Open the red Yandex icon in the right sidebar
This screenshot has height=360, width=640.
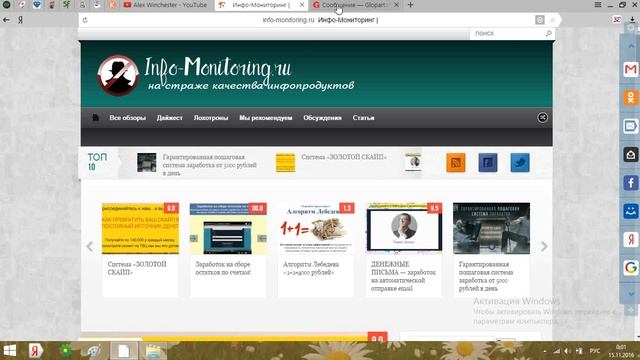click(x=630, y=239)
